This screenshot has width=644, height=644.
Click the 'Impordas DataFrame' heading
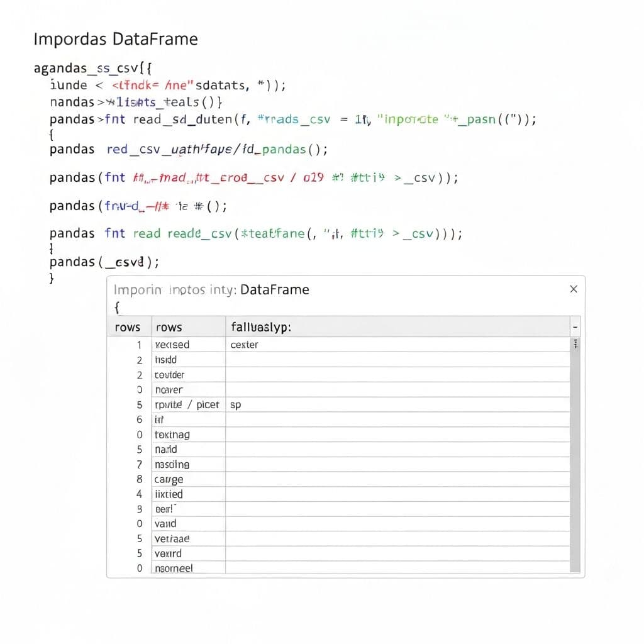point(115,39)
